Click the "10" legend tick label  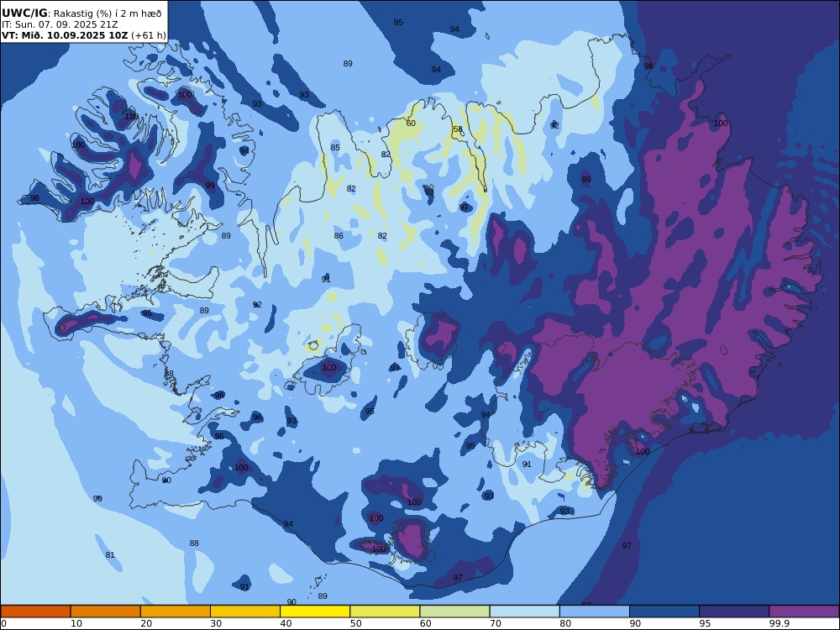[76, 623]
